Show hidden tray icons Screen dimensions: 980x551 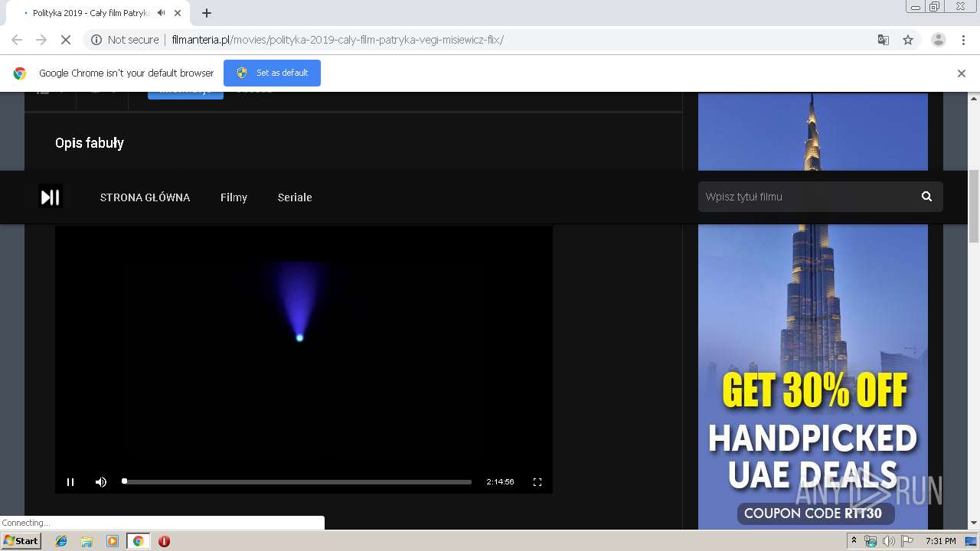(x=854, y=541)
